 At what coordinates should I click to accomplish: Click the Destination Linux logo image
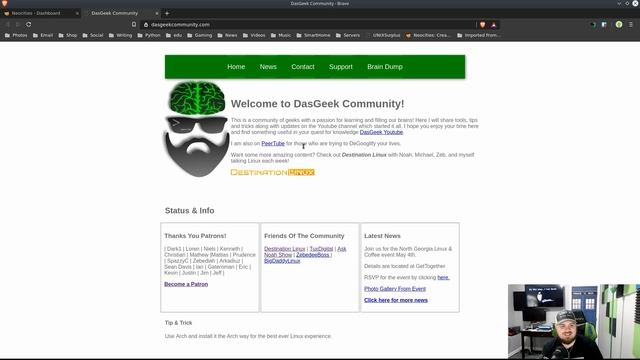[x=273, y=172]
